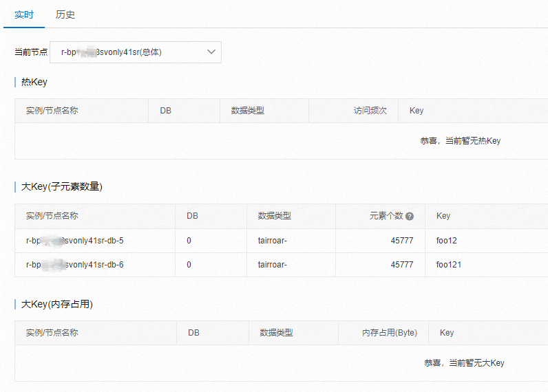Select the svonly41sr-db-5 node row
The height and width of the screenshot is (392, 548).
74,241
